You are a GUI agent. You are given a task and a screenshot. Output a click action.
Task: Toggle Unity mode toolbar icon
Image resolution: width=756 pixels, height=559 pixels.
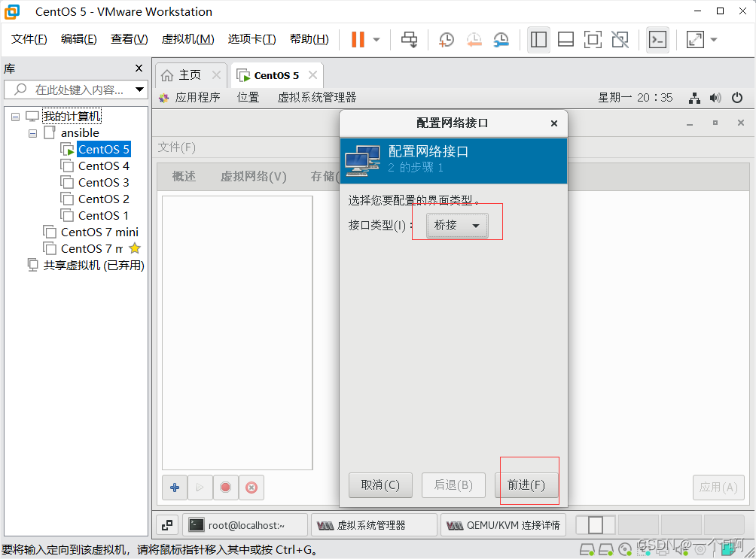click(620, 40)
